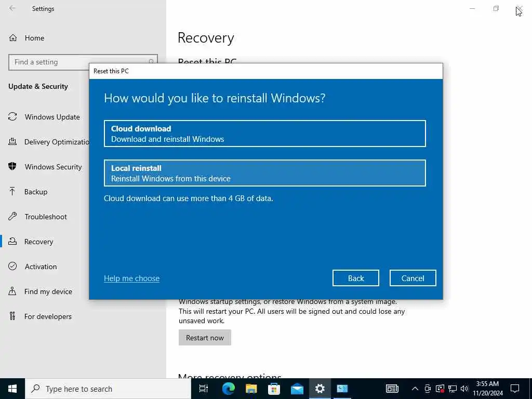Choose the Cloud download option
This screenshot has width=532, height=399.
[264, 134]
